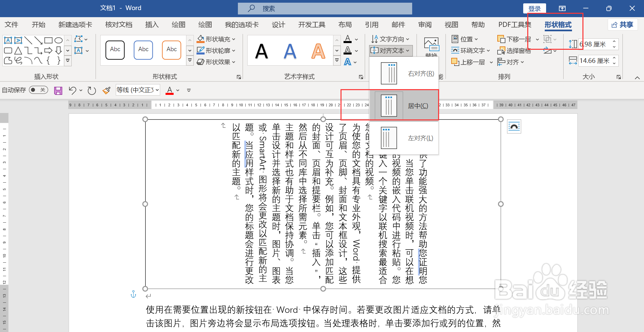Select the left brace shape

(x=48, y=61)
